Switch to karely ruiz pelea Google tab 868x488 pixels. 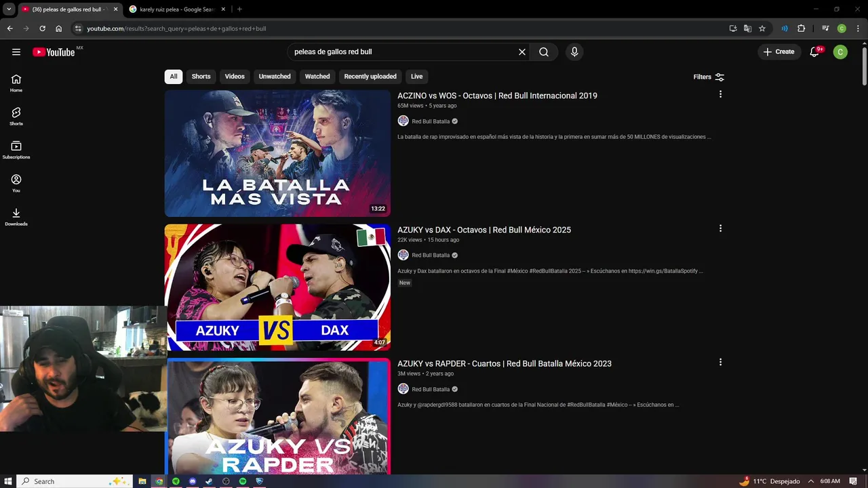[177, 9]
